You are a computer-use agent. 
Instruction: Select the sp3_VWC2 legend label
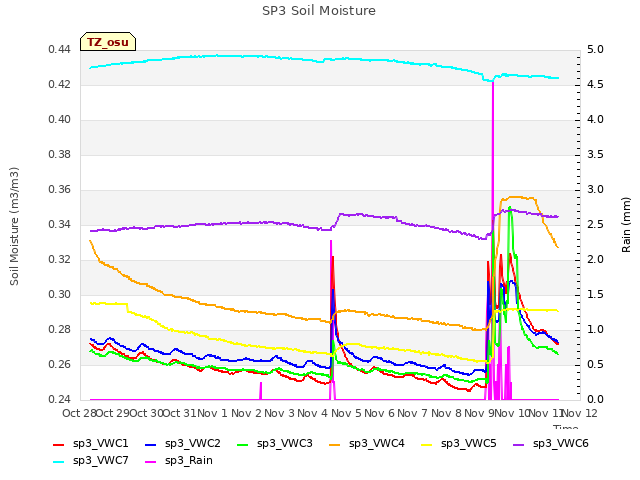pyautogui.click(x=193, y=444)
